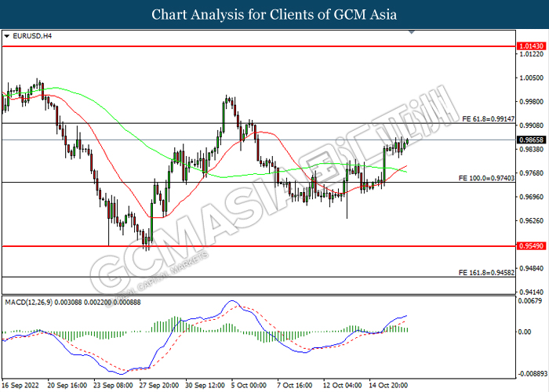
Task: Click the 0.94140 price axis value
Action: tap(532, 292)
